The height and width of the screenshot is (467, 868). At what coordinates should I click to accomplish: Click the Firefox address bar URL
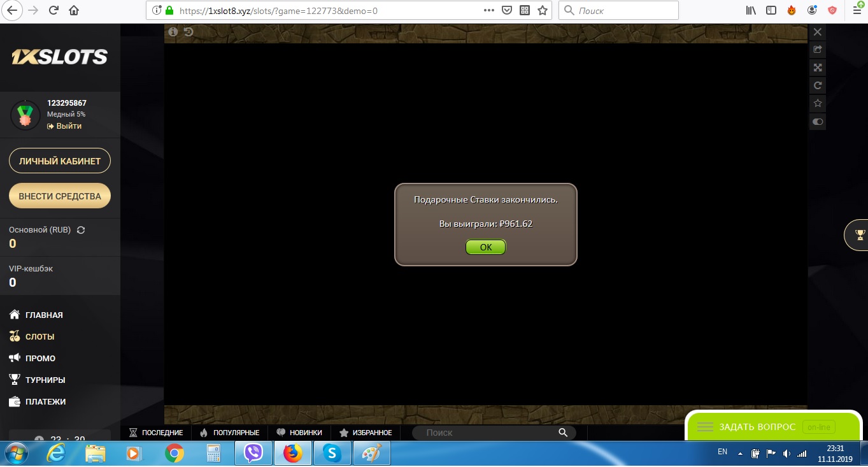278,11
